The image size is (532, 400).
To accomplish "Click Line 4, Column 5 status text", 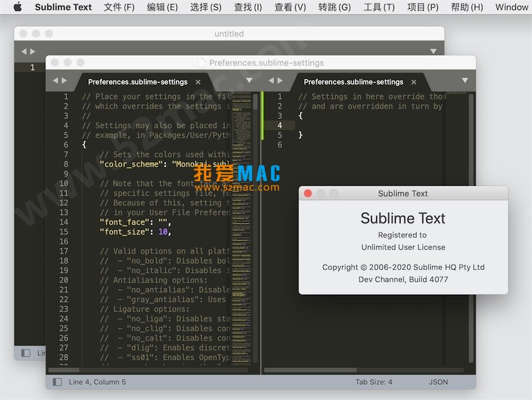I will pos(97,382).
